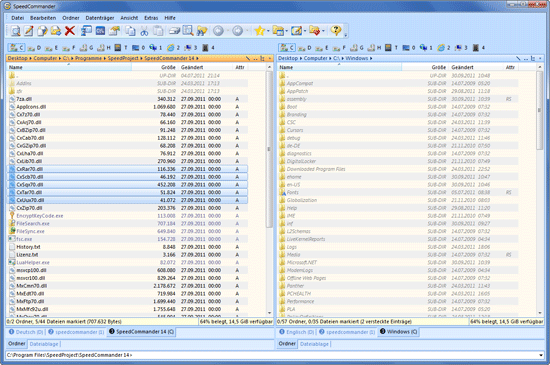Click the magnifier over document icon
The width and height of the screenshot is (550, 365).
[188, 31]
